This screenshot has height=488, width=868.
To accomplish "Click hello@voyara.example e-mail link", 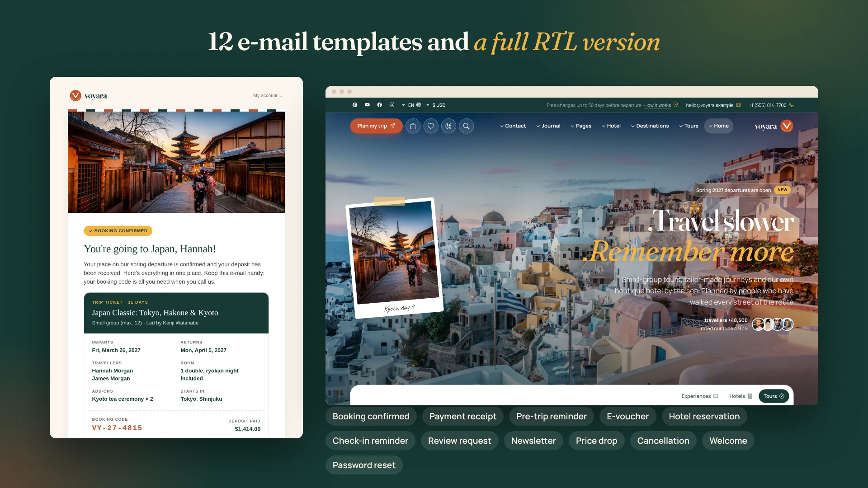I will [x=709, y=105].
